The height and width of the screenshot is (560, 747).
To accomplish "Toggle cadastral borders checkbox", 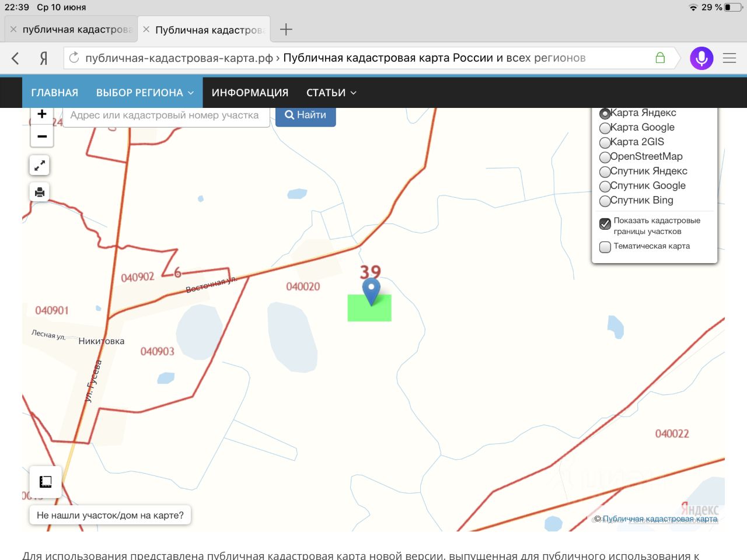I will pos(605,223).
